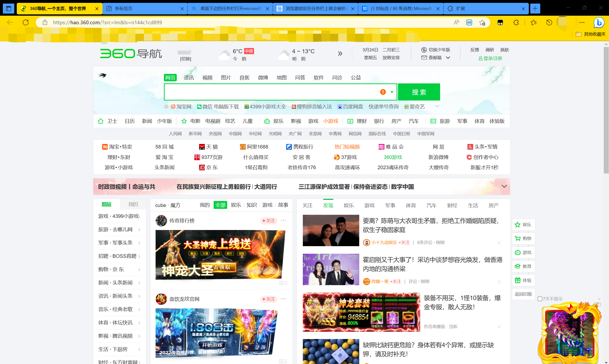Open a new browser tab

[x=535, y=9]
